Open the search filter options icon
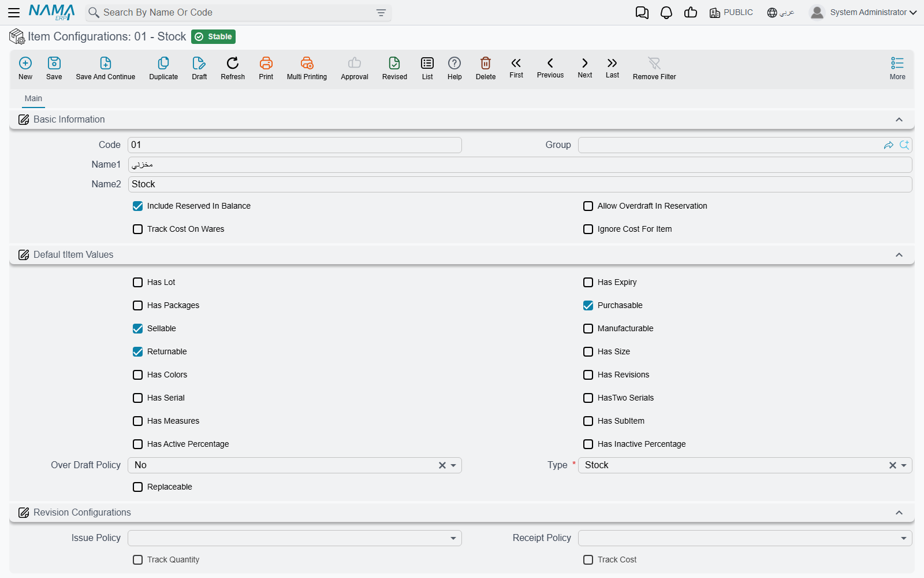Viewport: 924px width, 578px height. tap(381, 13)
